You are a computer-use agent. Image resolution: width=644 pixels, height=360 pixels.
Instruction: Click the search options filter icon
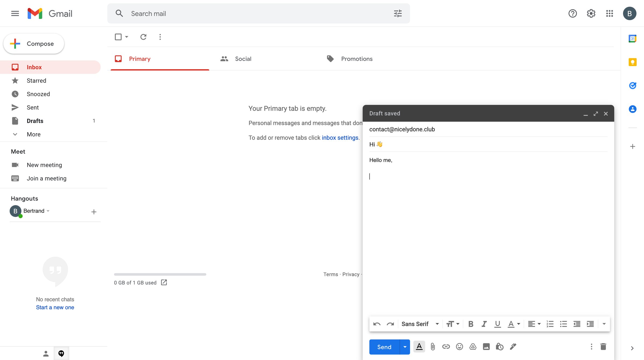pos(398,13)
